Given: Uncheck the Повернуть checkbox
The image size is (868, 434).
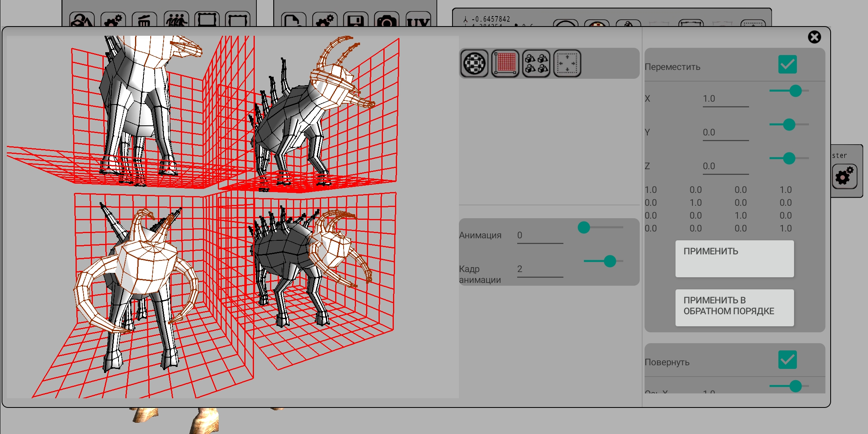Looking at the screenshot, I should pyautogui.click(x=788, y=360).
